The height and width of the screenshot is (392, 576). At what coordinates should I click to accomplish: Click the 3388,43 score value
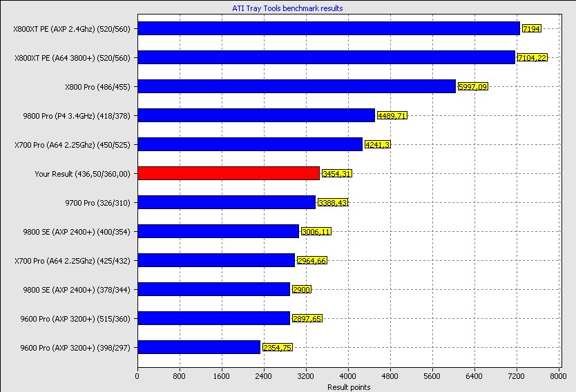(332, 203)
